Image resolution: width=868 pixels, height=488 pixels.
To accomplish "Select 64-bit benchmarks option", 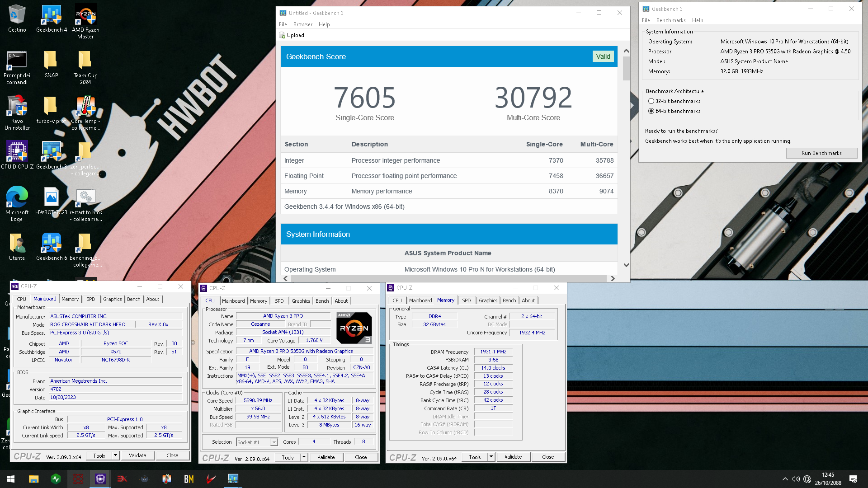I will [x=651, y=111].
